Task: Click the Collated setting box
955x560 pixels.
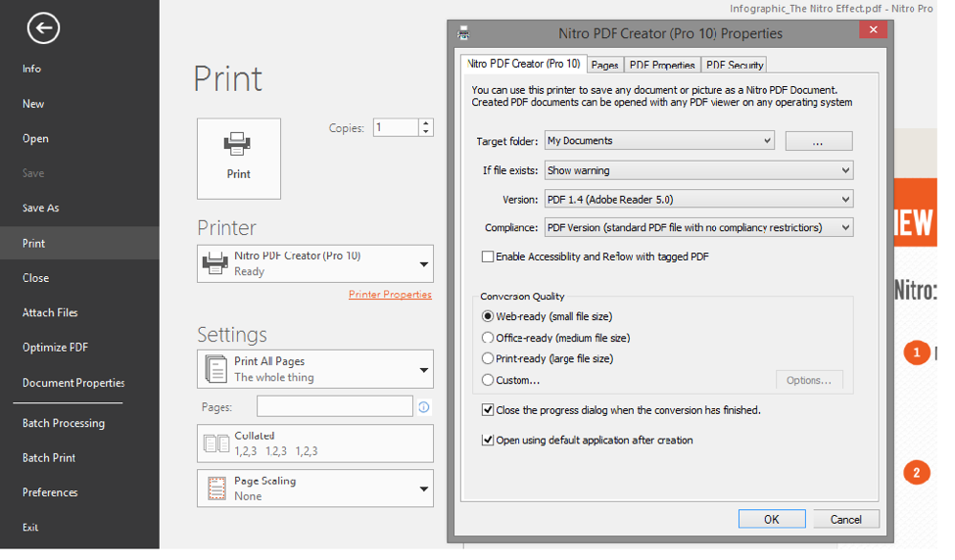Action: (x=314, y=443)
